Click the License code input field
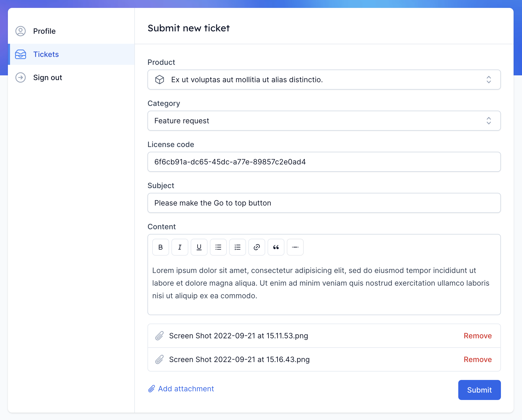Screen dimensions: 522x420 click(324, 162)
